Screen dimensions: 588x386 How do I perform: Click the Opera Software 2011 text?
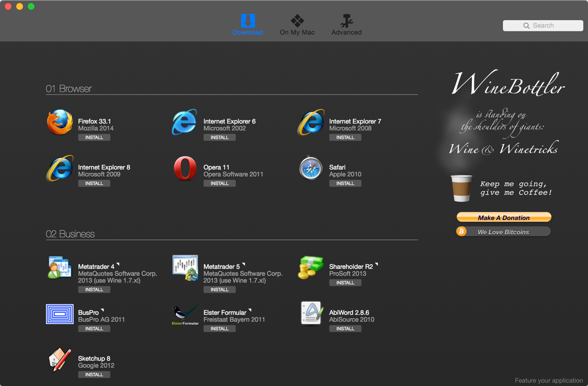[x=233, y=174]
